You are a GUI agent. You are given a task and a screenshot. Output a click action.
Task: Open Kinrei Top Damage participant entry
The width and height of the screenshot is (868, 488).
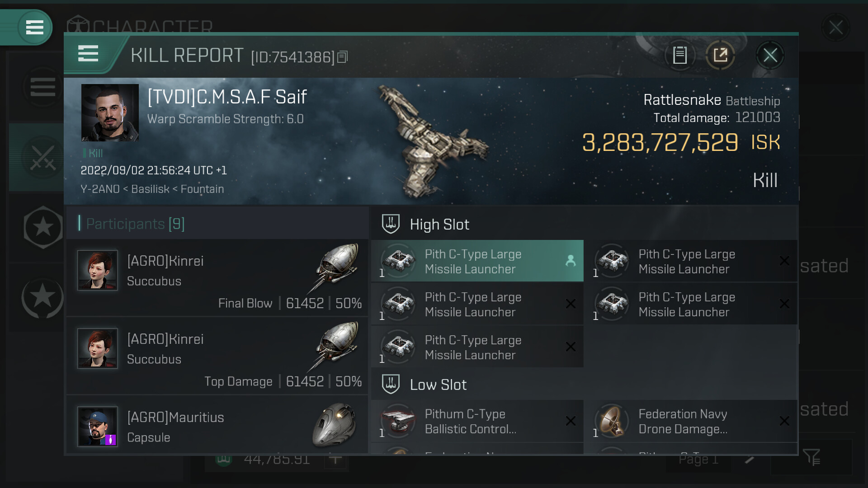pyautogui.click(x=217, y=356)
